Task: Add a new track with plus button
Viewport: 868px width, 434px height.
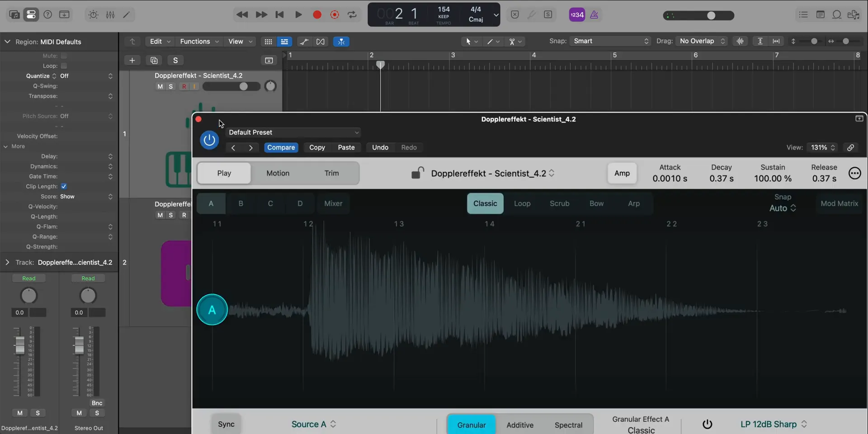Action: click(132, 60)
